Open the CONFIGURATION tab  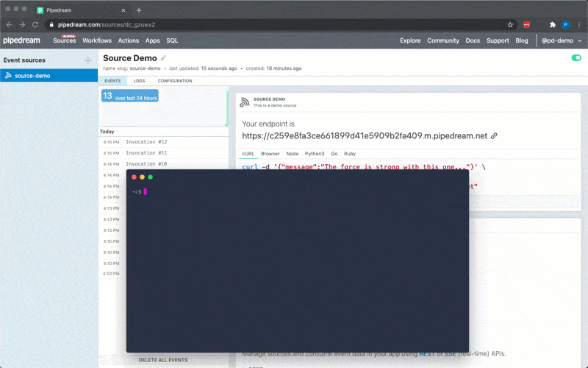[x=175, y=81]
